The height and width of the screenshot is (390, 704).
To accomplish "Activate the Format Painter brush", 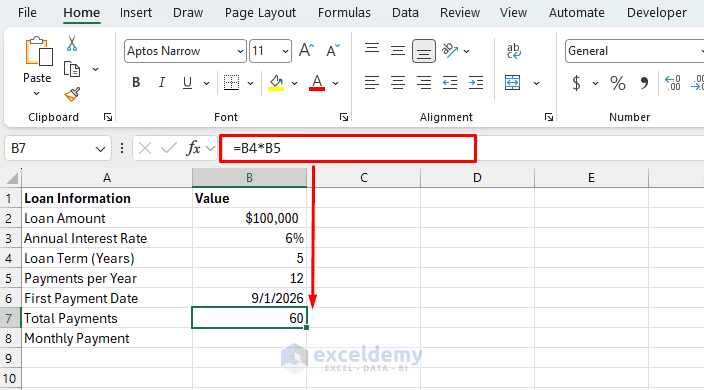I will pos(72,94).
